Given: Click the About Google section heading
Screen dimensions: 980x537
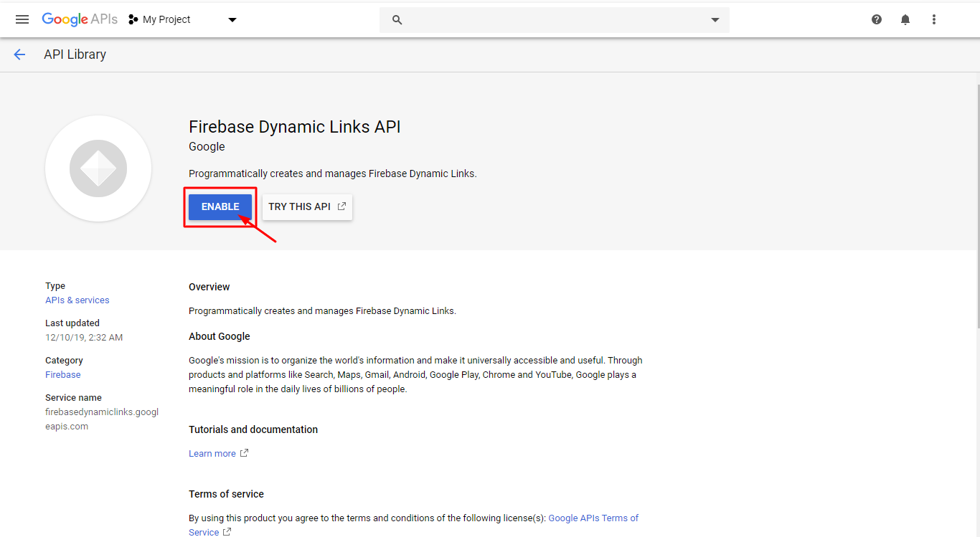Looking at the screenshot, I should click(220, 336).
